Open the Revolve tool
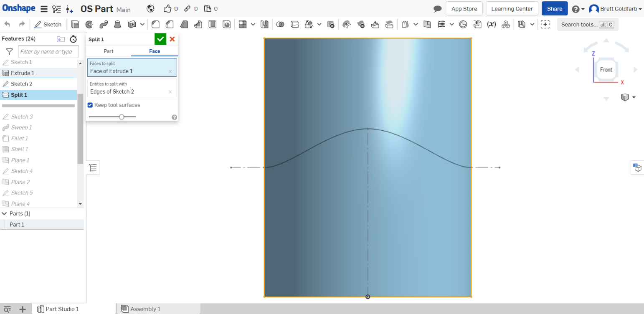644x314 pixels. coord(89,24)
